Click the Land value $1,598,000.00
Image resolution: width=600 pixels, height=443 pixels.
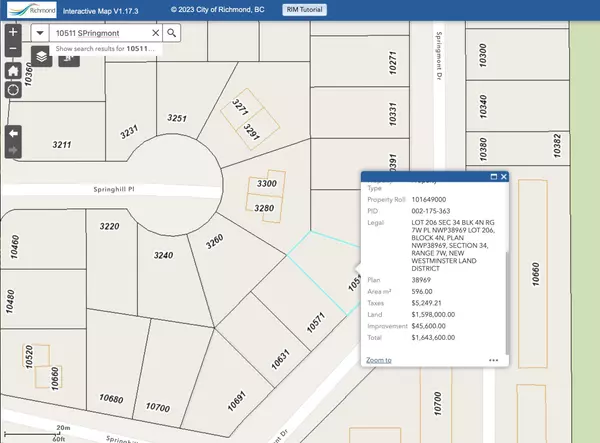(x=433, y=314)
